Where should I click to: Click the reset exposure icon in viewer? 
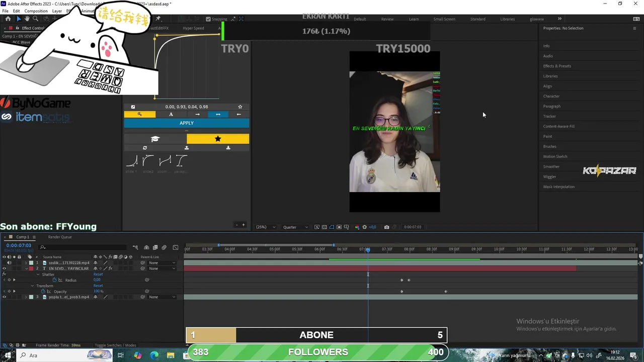click(365, 227)
